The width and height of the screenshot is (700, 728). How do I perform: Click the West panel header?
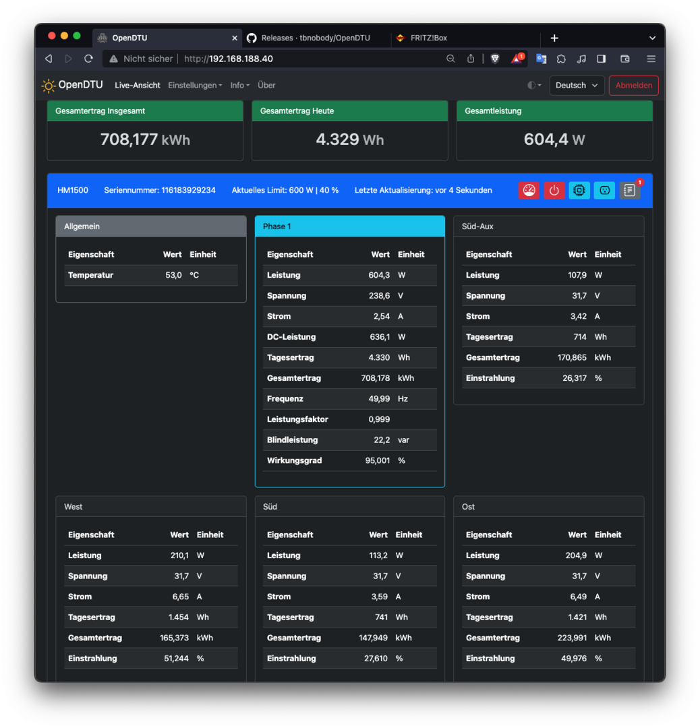coord(151,507)
